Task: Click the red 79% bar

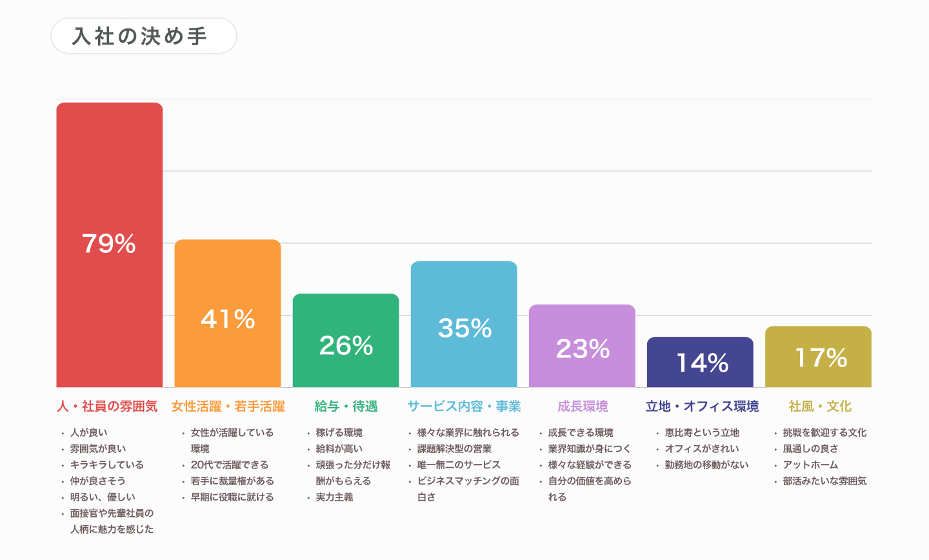Action: point(109,245)
